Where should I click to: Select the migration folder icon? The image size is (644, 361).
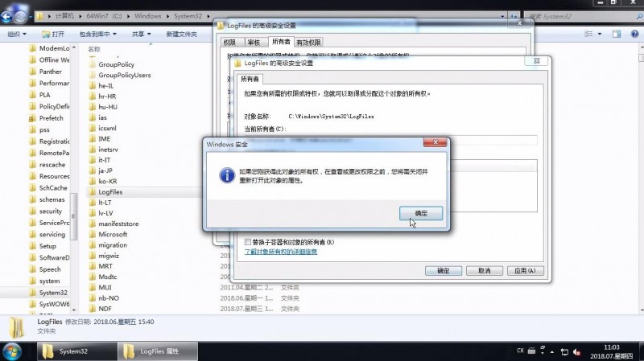point(93,245)
